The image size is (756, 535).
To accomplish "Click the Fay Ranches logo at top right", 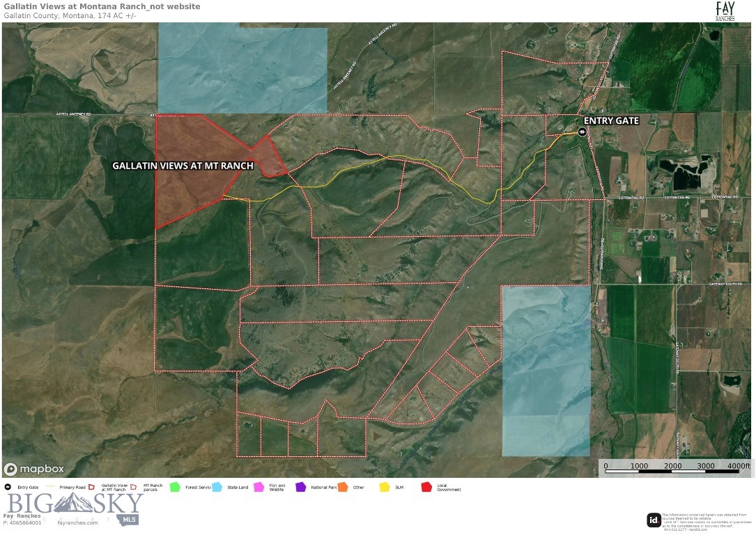I will 725,11.
